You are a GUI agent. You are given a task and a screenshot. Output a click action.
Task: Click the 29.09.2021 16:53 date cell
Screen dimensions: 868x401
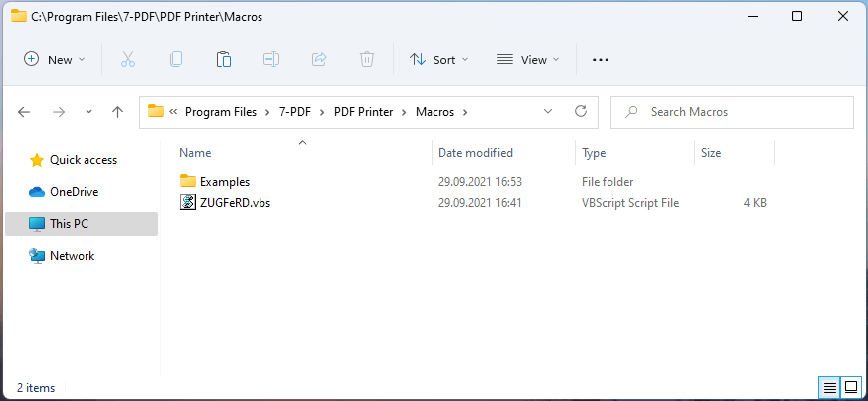tap(480, 182)
